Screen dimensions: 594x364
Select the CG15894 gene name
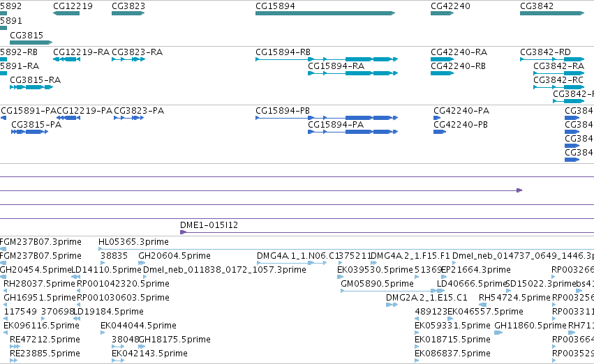click(x=276, y=6)
